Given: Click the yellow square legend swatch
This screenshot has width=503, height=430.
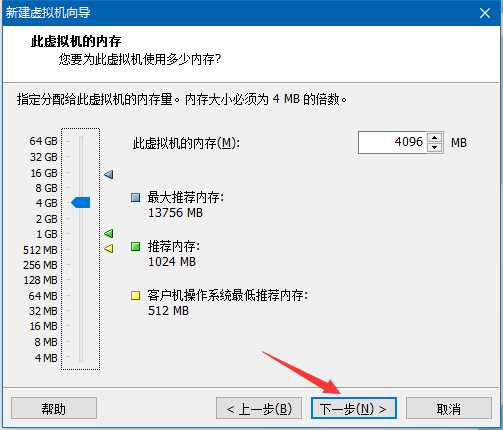Looking at the screenshot, I should (135, 295).
